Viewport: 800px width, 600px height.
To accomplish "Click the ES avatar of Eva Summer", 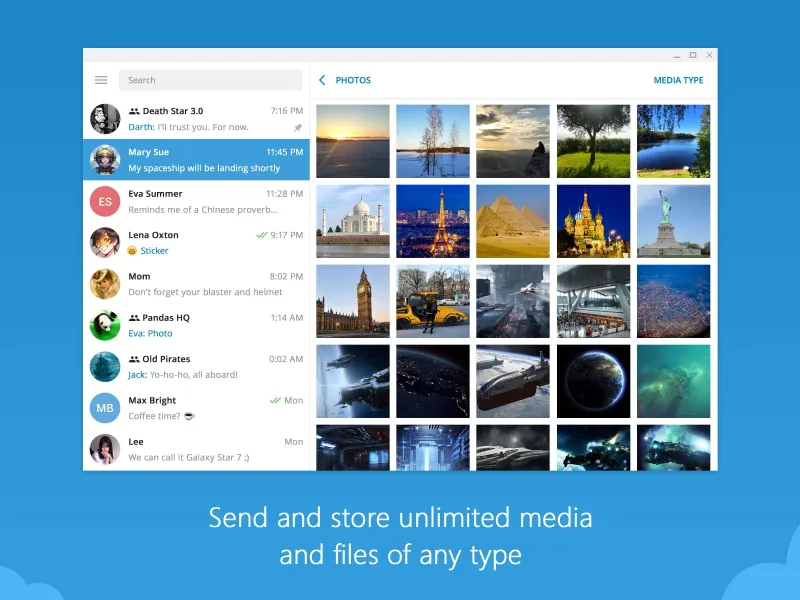I will pyautogui.click(x=105, y=202).
